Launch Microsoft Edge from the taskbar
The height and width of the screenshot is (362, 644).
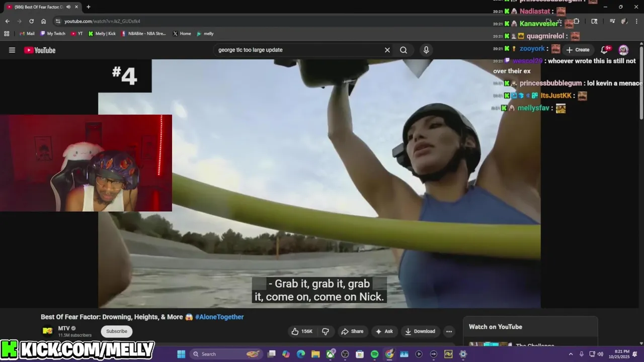301,354
